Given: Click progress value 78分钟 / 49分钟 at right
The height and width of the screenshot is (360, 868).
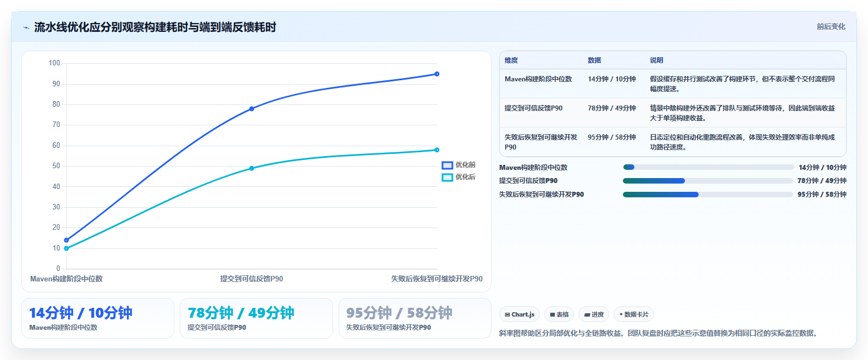Looking at the screenshot, I should click(x=822, y=181).
